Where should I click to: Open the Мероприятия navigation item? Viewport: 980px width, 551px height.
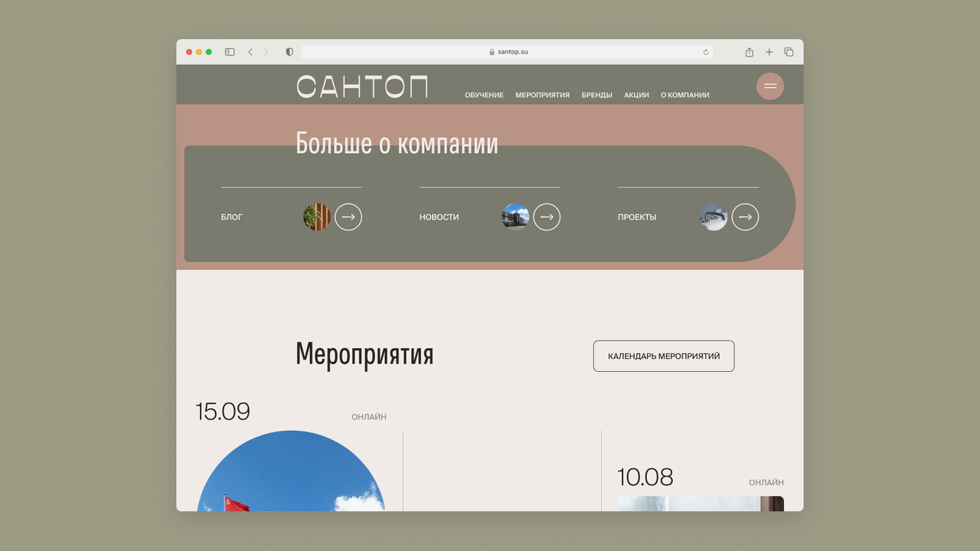tap(542, 96)
